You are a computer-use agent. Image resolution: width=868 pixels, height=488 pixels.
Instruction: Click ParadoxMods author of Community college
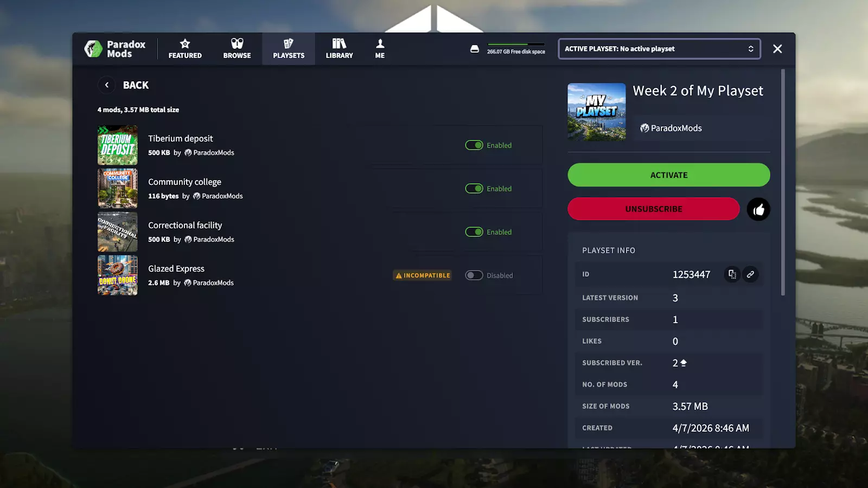(218, 196)
